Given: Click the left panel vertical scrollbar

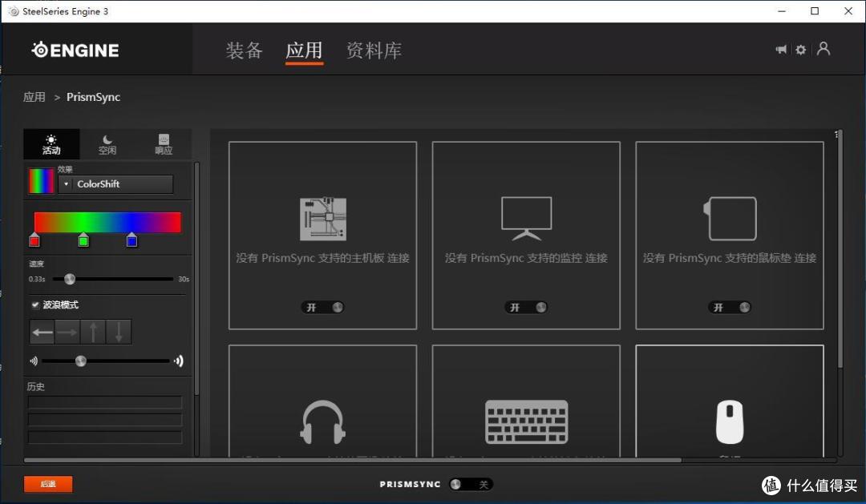Looking at the screenshot, I should point(196,279).
